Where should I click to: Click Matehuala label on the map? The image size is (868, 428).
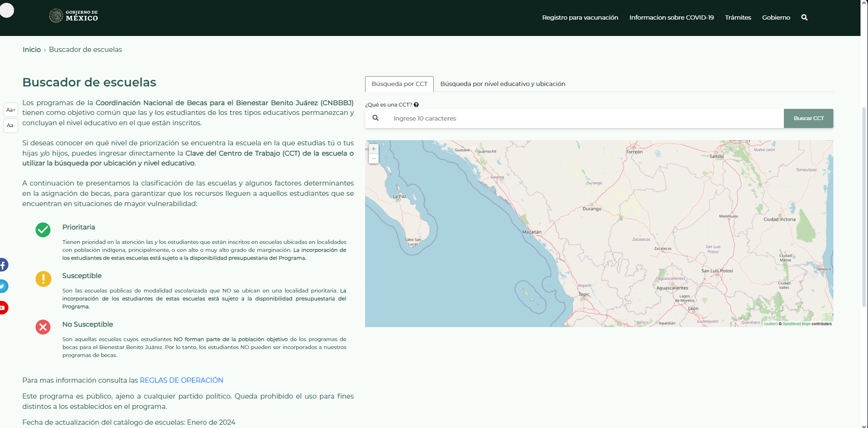point(728,216)
